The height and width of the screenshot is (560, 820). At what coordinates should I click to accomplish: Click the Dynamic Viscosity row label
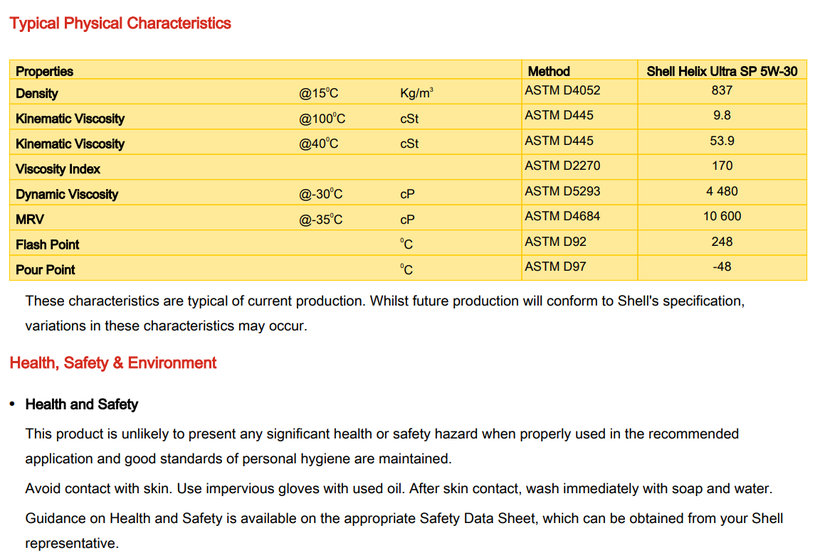point(66,194)
